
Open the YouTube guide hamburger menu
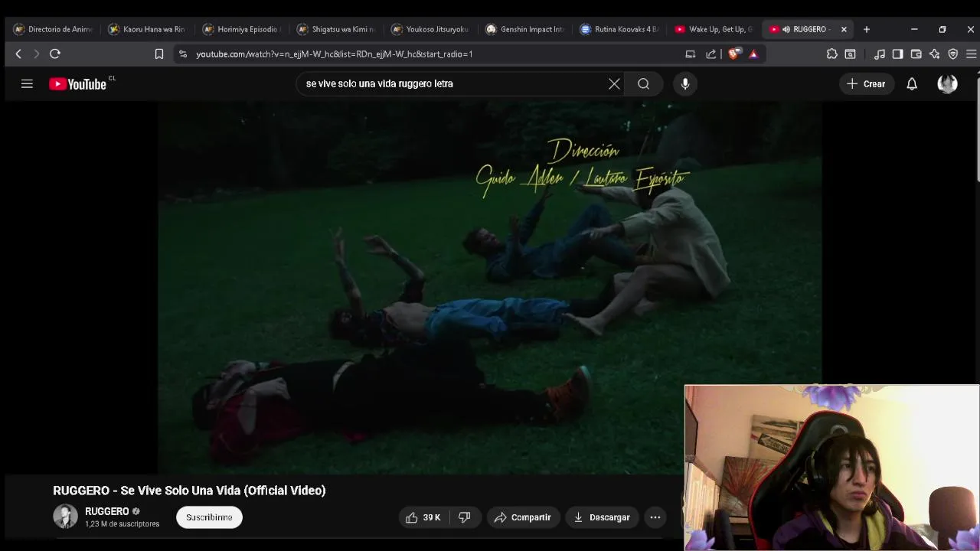(27, 84)
